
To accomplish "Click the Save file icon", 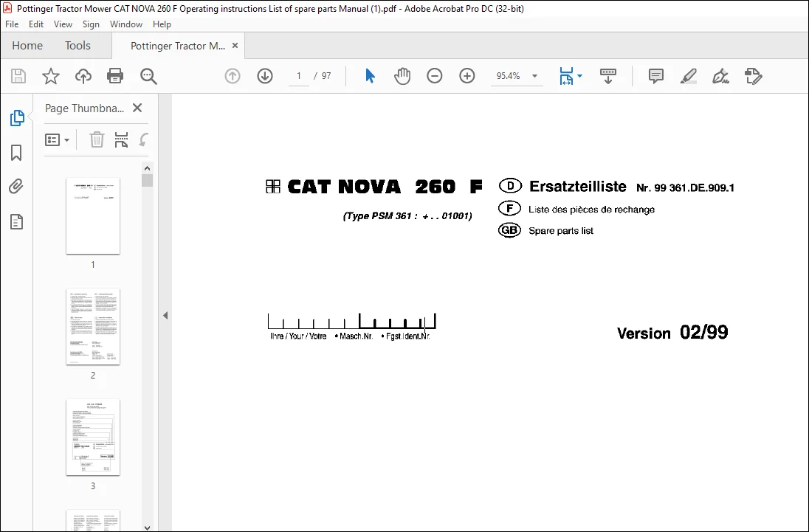I will 18,76.
